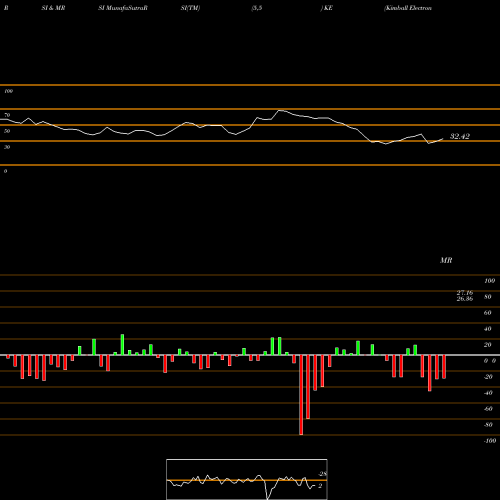Click the KE ticker symbol in the header
500x500 pixels.
coord(328,8)
